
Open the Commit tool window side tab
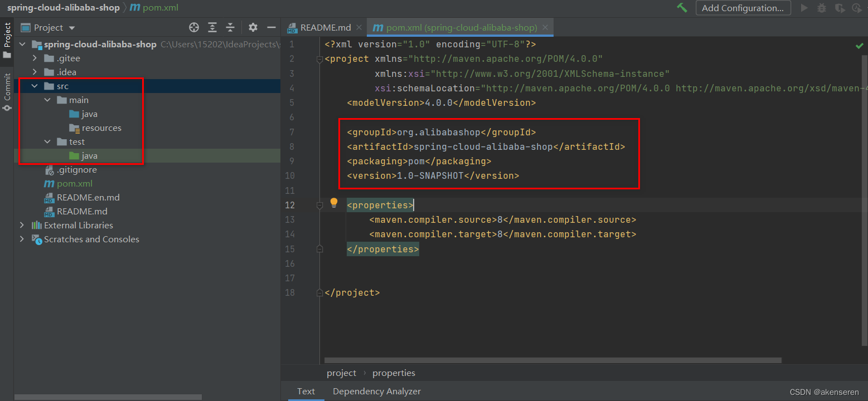[x=7, y=91]
